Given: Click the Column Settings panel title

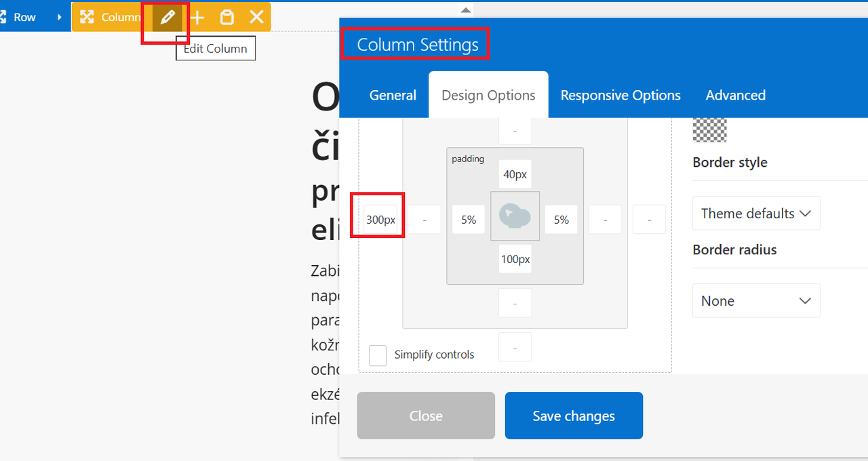Looking at the screenshot, I should (x=418, y=45).
